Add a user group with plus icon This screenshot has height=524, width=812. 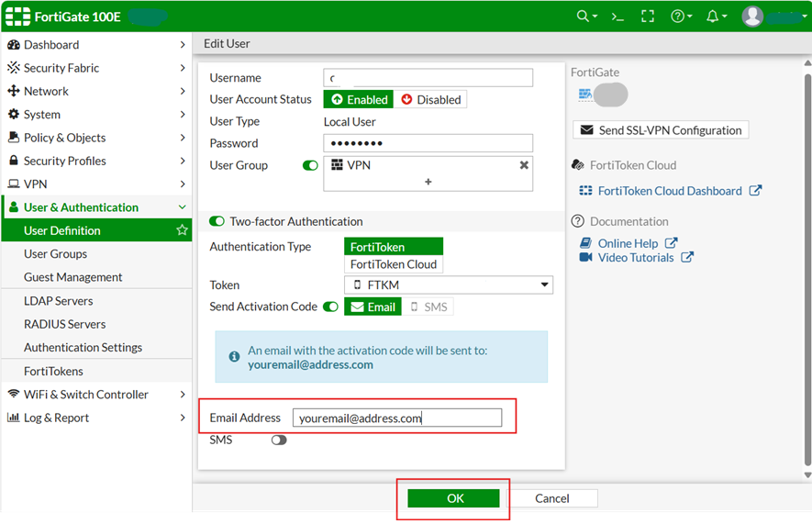[x=428, y=182]
